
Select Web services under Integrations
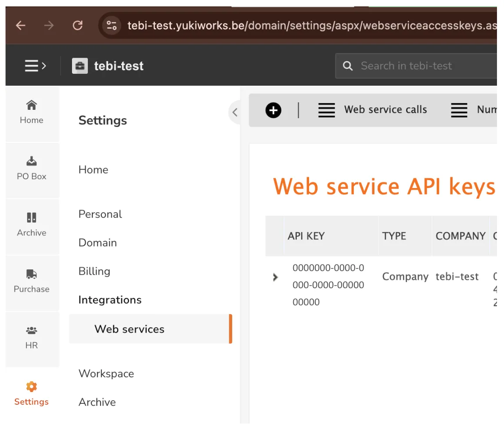tap(130, 329)
